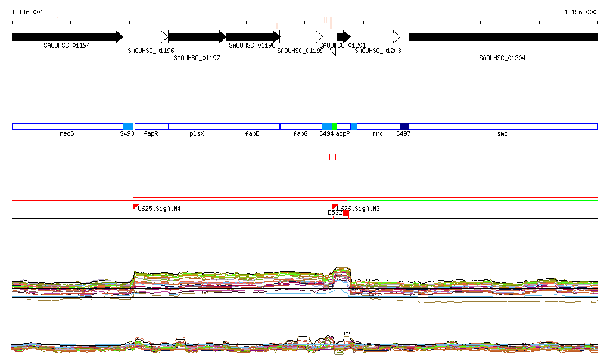Select the white SAOUHSC_01199 gene arrow
Image resolution: width=610 pixels, height=364 pixels.
(301, 37)
